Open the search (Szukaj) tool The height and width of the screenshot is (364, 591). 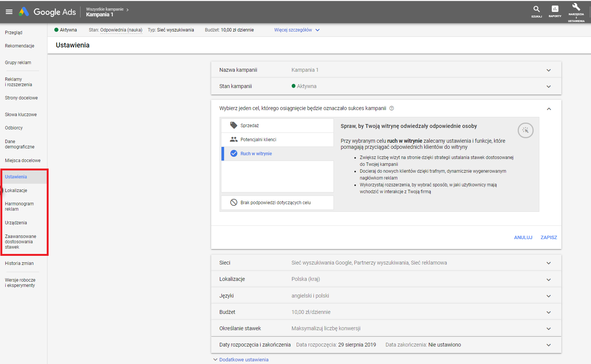pyautogui.click(x=536, y=9)
